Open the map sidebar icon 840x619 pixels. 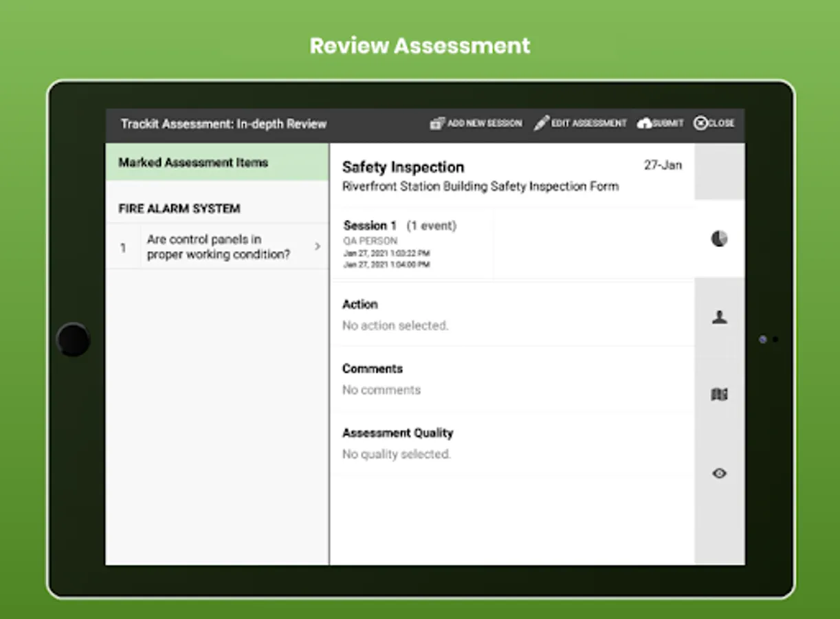(x=719, y=395)
